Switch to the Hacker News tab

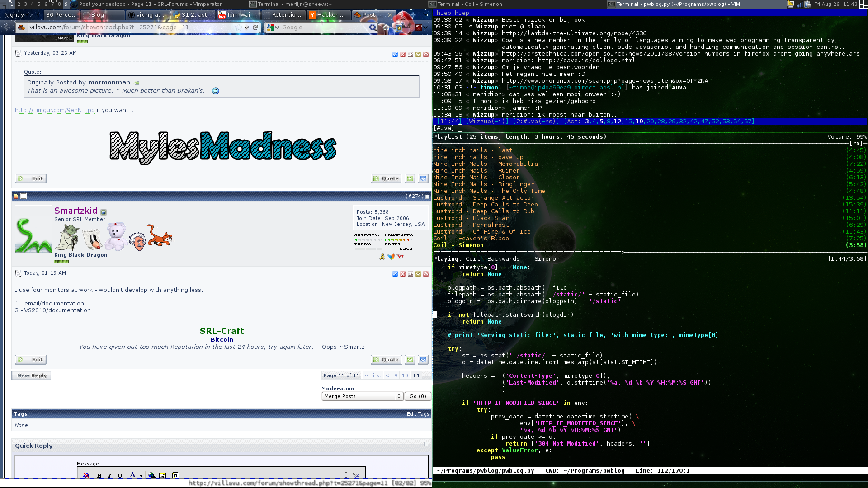pos(328,15)
